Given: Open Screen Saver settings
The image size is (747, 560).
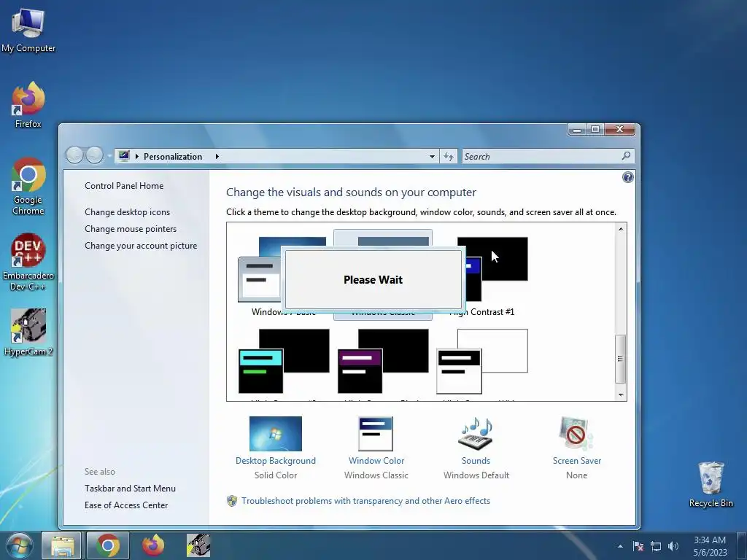Looking at the screenshot, I should pyautogui.click(x=576, y=448).
